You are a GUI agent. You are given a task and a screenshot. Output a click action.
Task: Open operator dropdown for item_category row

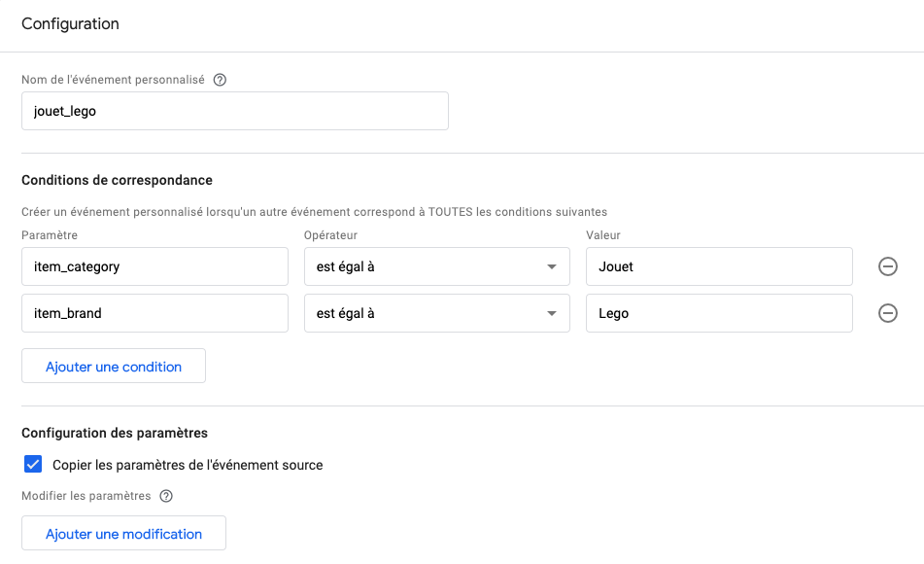click(436, 266)
